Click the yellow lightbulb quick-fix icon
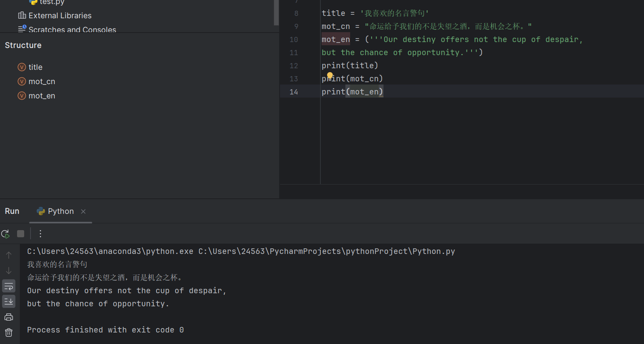This screenshot has width=644, height=344. (330, 75)
